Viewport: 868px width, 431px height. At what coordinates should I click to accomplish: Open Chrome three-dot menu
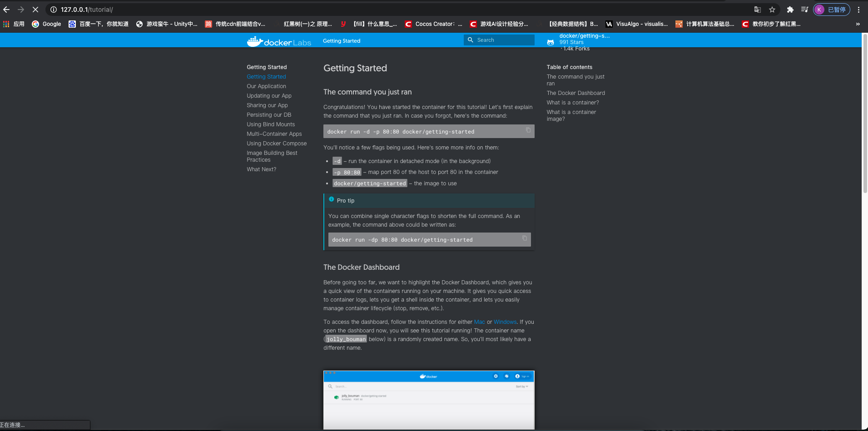pyautogui.click(x=858, y=10)
